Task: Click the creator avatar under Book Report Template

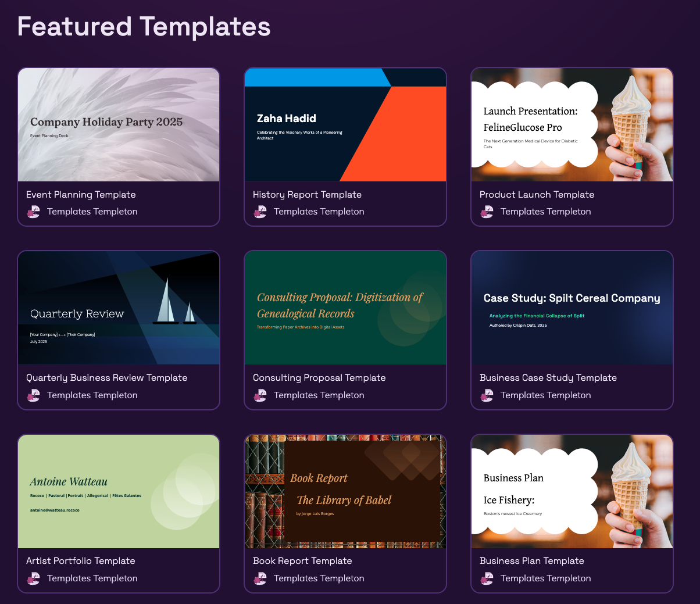Action: click(x=260, y=578)
